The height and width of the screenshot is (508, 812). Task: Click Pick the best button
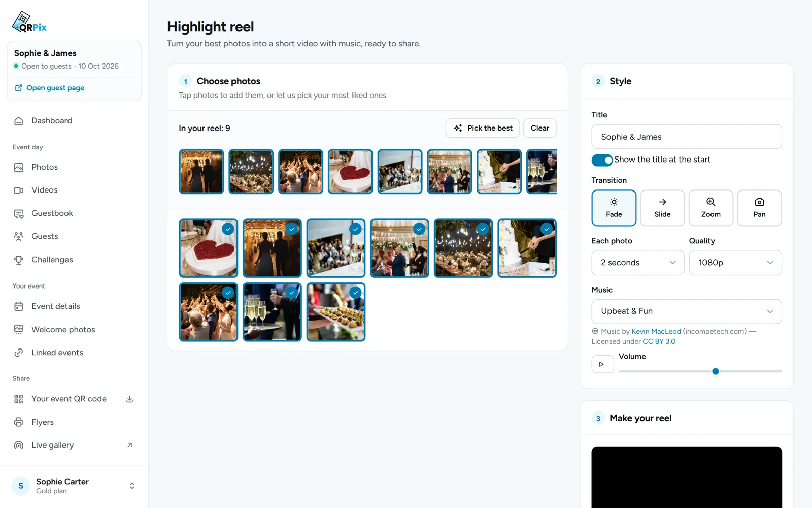483,128
